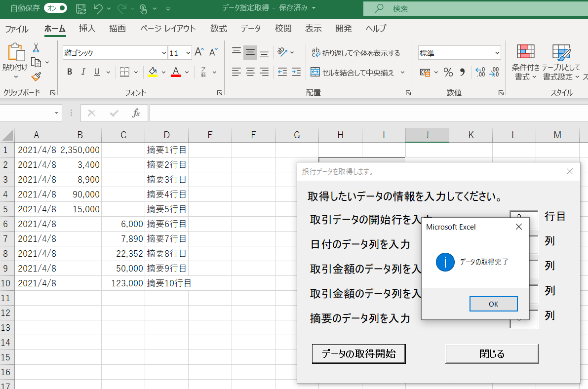Open the font name dropdown (游ゴシック)
Screen dimensions: 588x389
[163, 52]
